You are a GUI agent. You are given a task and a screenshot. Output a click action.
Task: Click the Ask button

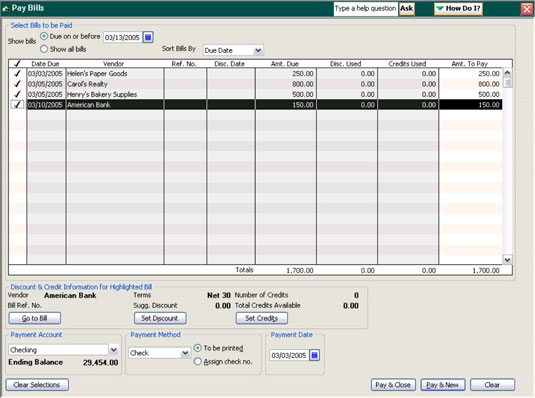(407, 9)
